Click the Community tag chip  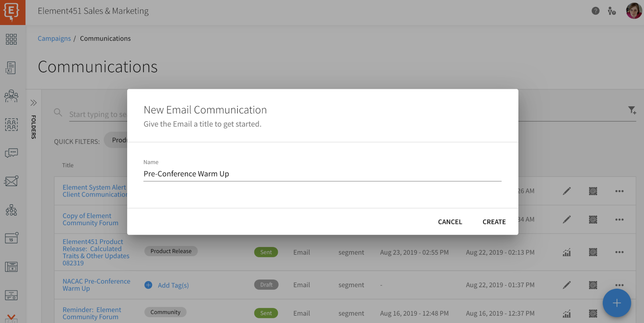[165, 312]
